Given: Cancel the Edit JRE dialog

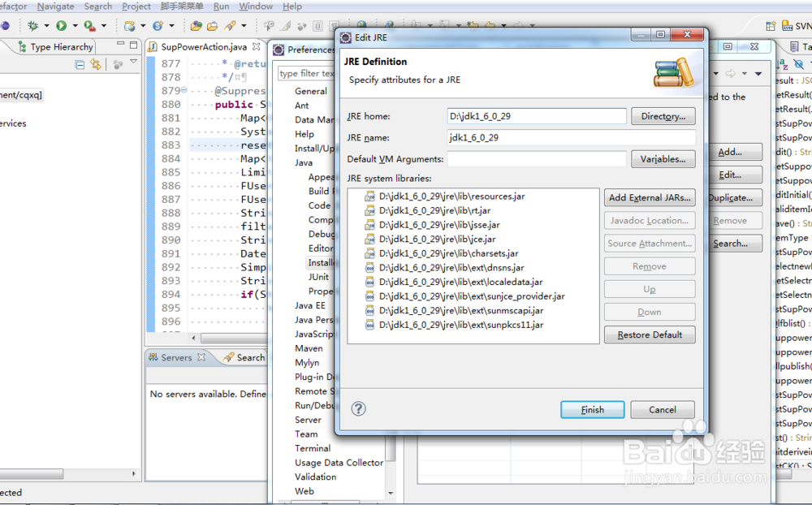Looking at the screenshot, I should [x=663, y=410].
